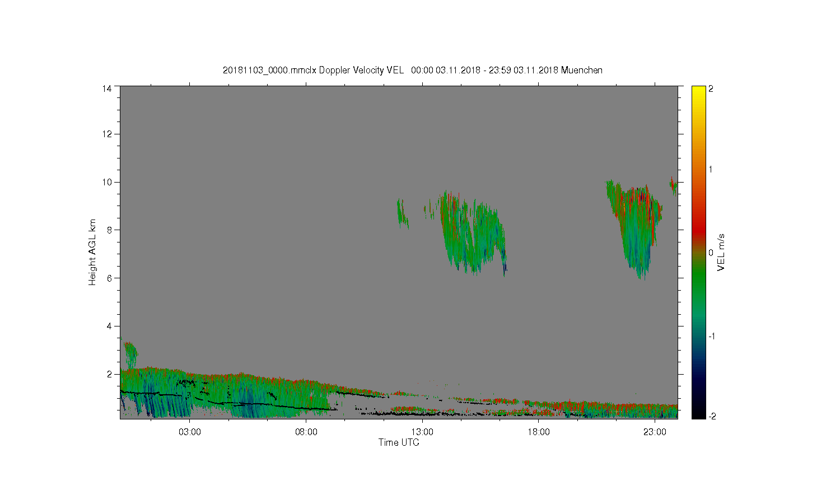840x504 pixels.
Task: Click the colorbar scale value 1
Action: [x=711, y=169]
